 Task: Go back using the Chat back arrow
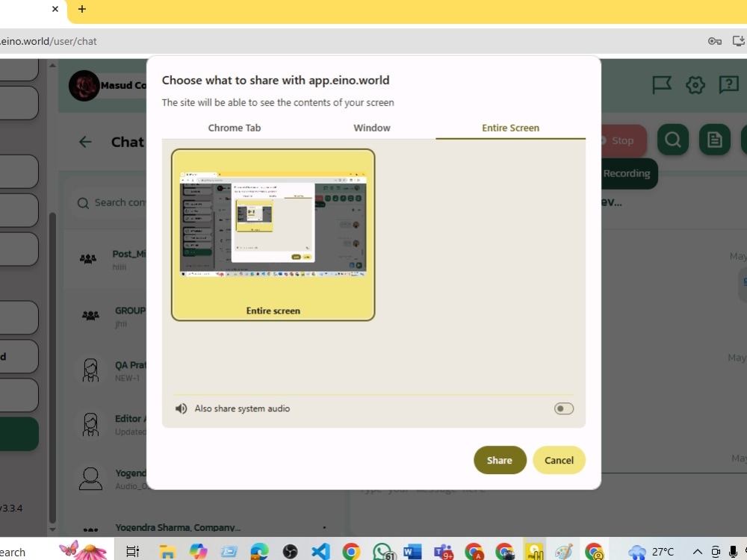click(85, 142)
